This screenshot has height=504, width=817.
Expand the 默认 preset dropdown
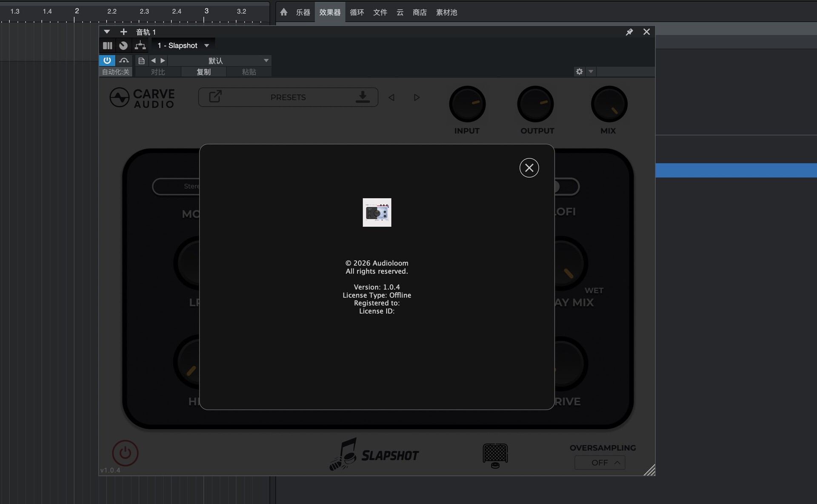[x=266, y=60]
